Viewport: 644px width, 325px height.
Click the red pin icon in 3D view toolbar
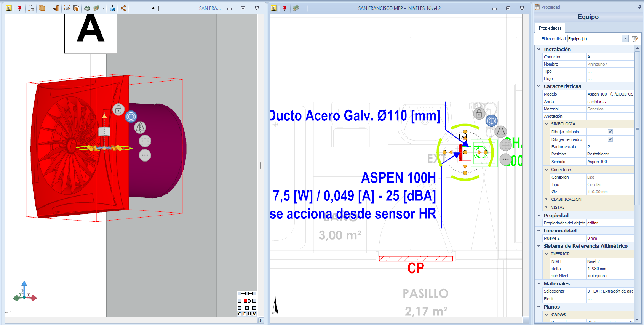pyautogui.click(x=19, y=8)
